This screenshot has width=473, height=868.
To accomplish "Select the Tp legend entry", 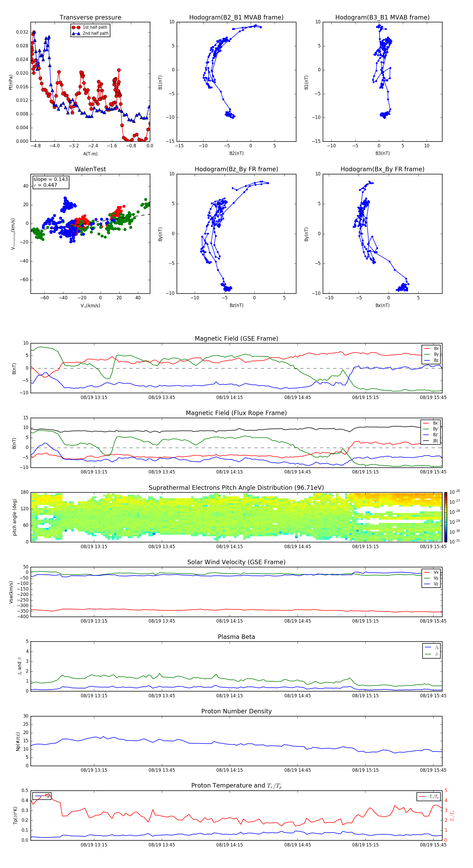I will (x=42, y=796).
